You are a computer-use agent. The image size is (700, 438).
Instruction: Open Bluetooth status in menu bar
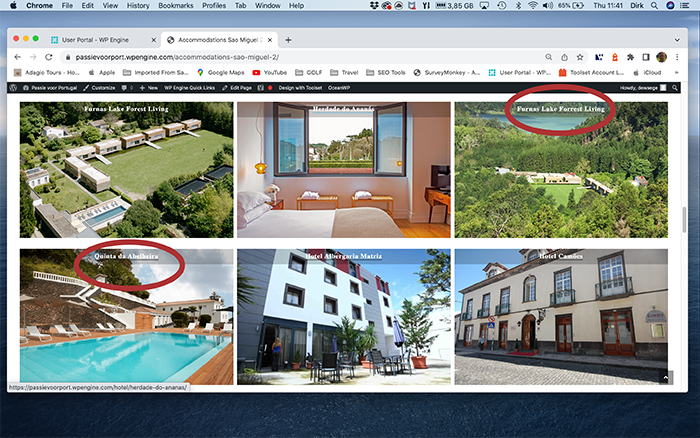pyautogui.click(x=518, y=5)
